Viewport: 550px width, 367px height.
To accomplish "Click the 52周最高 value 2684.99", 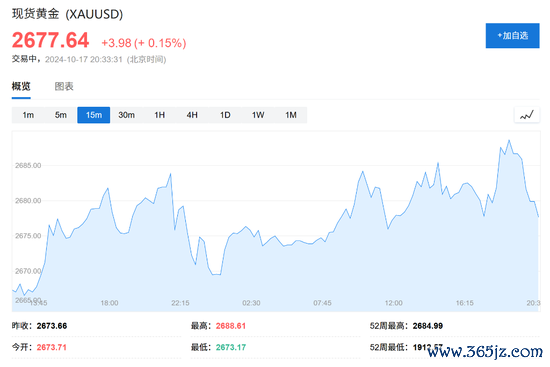I will pyautogui.click(x=428, y=326).
